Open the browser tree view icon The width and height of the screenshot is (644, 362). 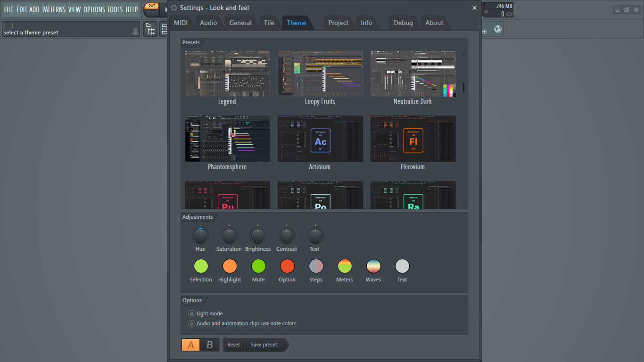pyautogui.click(x=151, y=29)
